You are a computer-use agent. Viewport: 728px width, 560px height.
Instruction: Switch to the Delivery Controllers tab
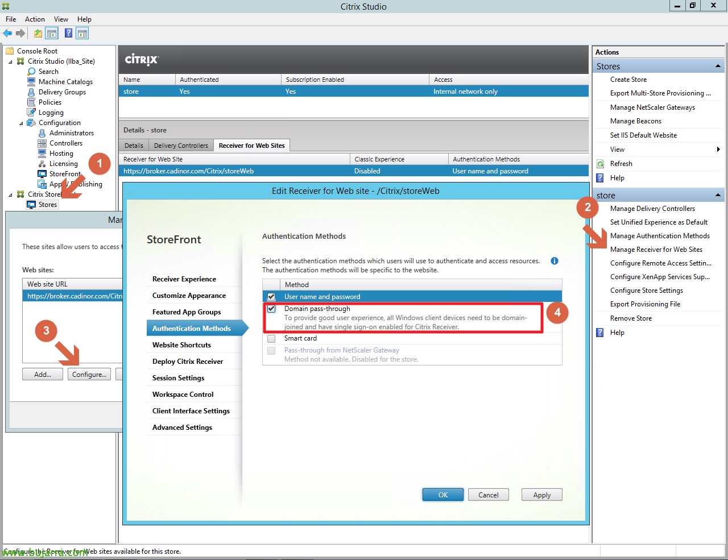(181, 146)
